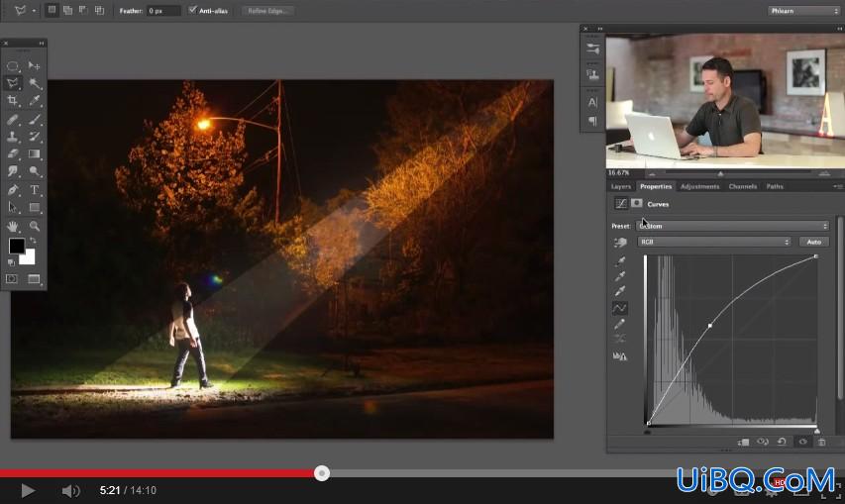
Task: Select the Clone Stamp tool
Action: [13, 137]
